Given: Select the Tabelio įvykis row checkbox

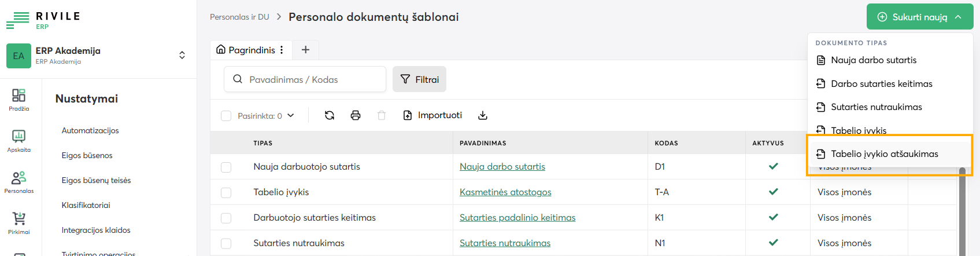Looking at the screenshot, I should [x=226, y=192].
